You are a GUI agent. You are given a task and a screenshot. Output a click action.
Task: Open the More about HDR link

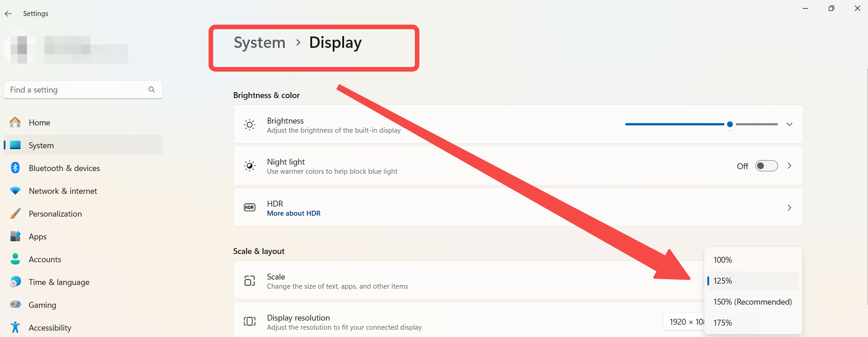coord(293,213)
